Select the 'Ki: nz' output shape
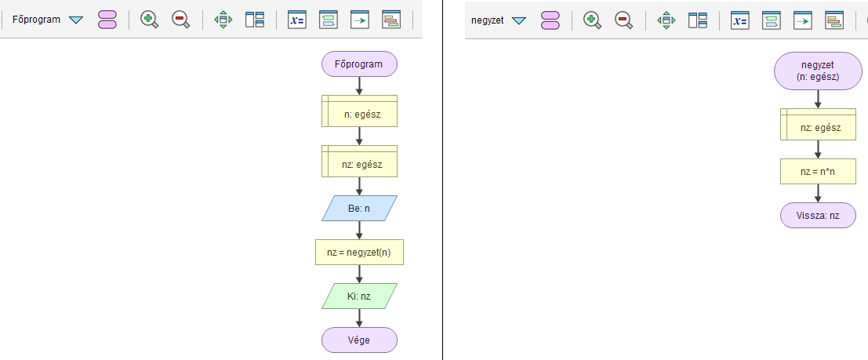Viewport: 868px width, 360px height. (x=359, y=296)
